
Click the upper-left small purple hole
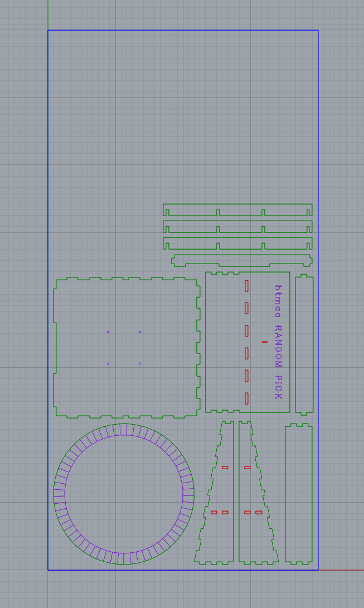(108, 332)
